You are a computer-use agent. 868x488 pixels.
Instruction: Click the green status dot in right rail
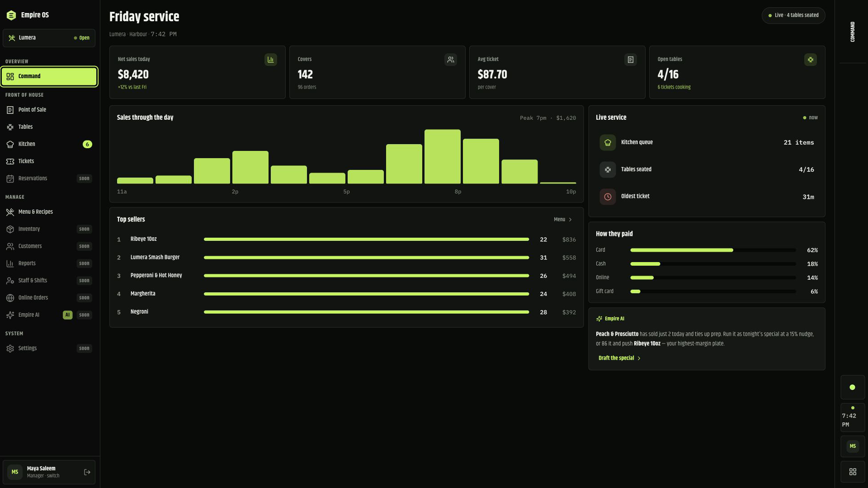852,387
